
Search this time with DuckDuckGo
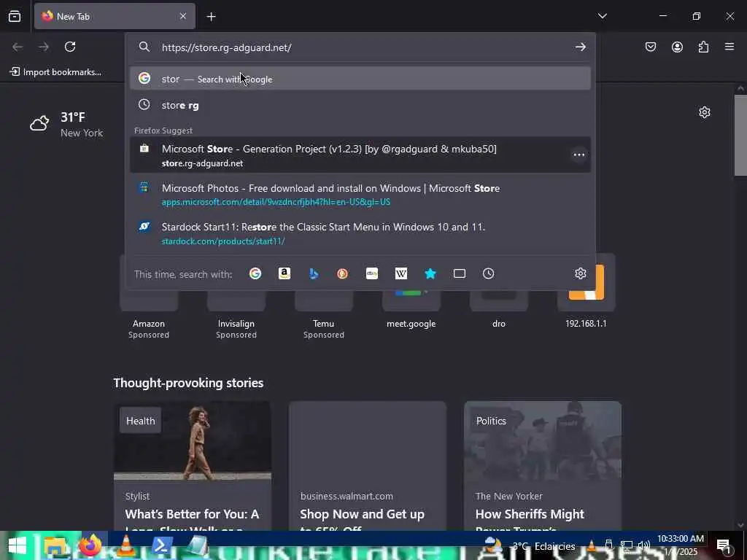tap(343, 273)
